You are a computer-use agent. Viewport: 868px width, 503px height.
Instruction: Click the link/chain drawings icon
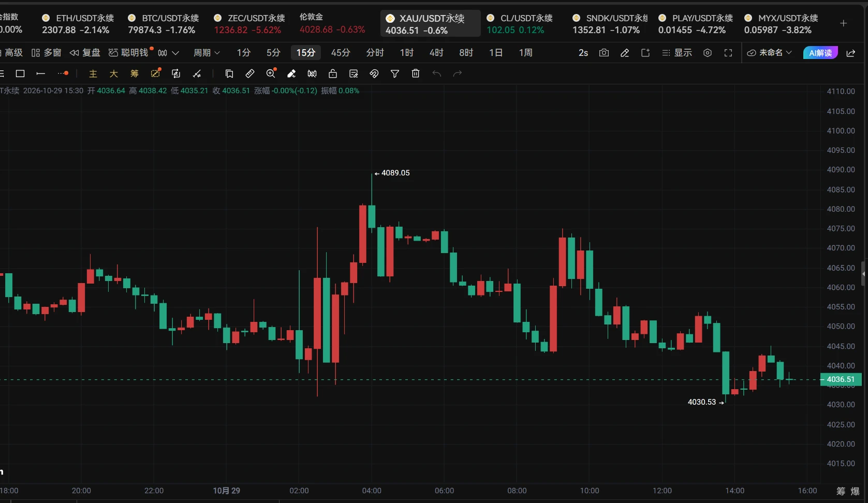374,73
